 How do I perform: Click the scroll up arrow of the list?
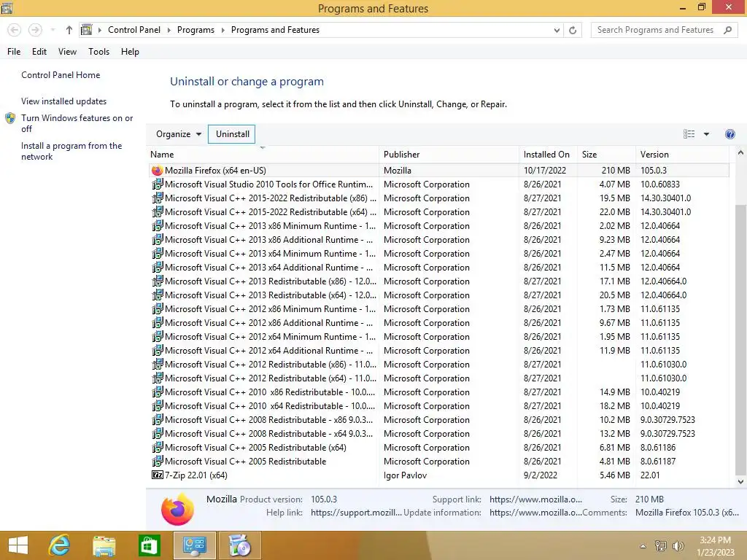[x=740, y=153]
